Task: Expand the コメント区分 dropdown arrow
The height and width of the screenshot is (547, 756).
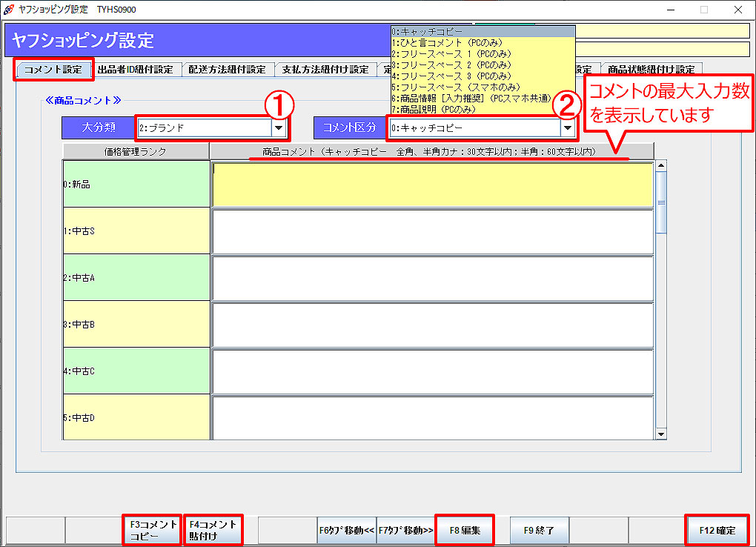Action: point(568,127)
